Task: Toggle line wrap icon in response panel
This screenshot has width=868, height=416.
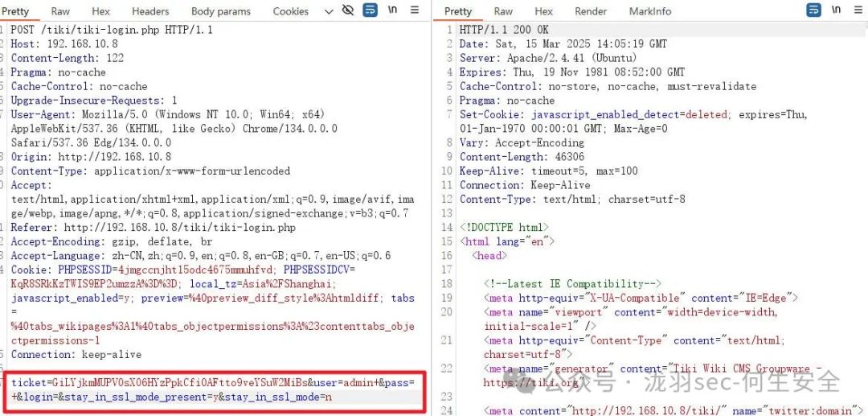Action: click(x=813, y=10)
